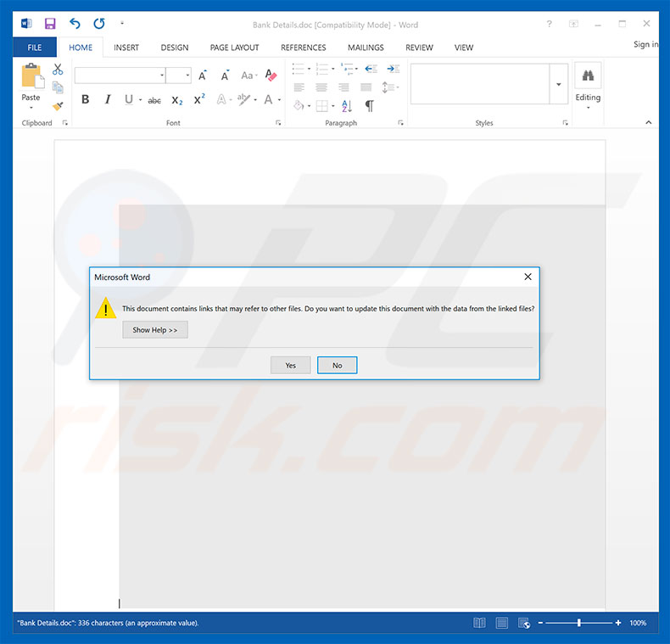Close the Microsoft Word dialog

(528, 277)
